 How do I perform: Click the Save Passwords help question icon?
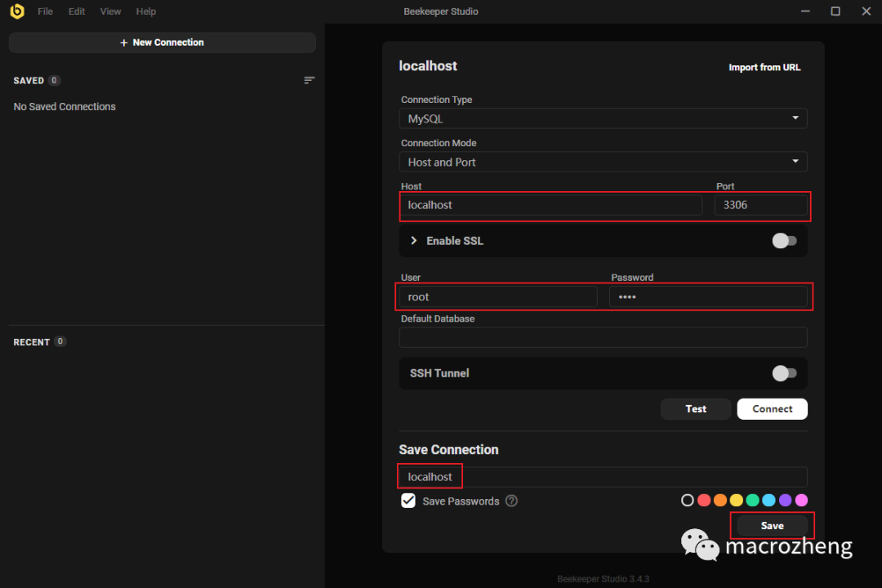tap(511, 501)
